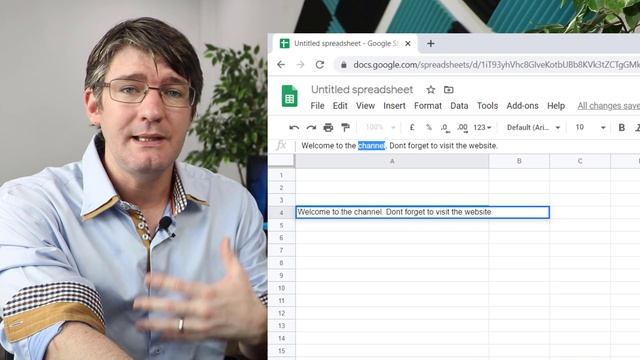Image resolution: width=640 pixels, height=360 pixels.
Task: Open the Data menu
Action: 459,106
